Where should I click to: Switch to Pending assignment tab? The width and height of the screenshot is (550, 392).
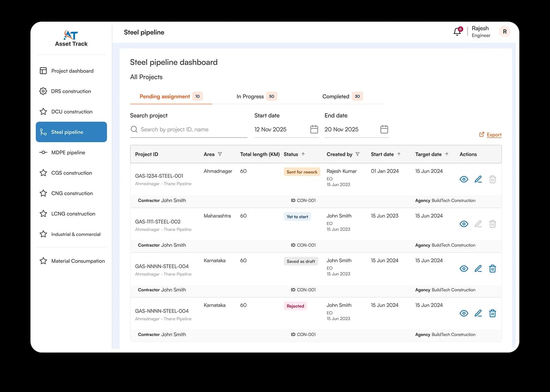coord(171,97)
